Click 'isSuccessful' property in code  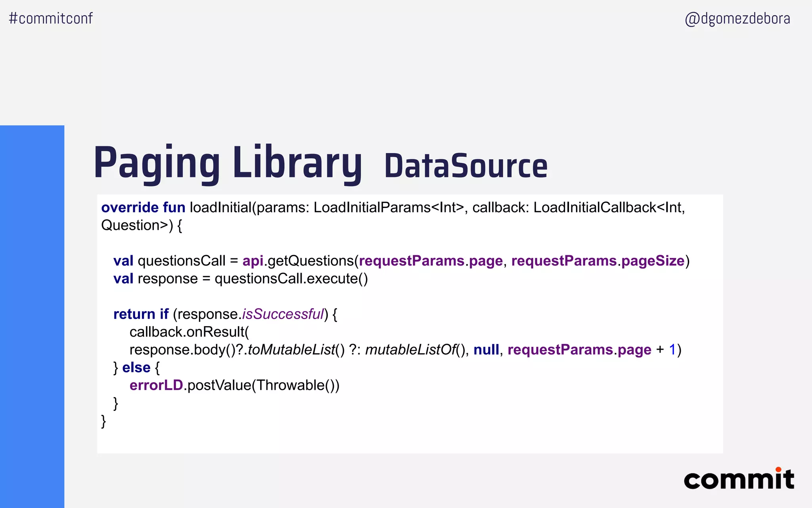(x=283, y=314)
